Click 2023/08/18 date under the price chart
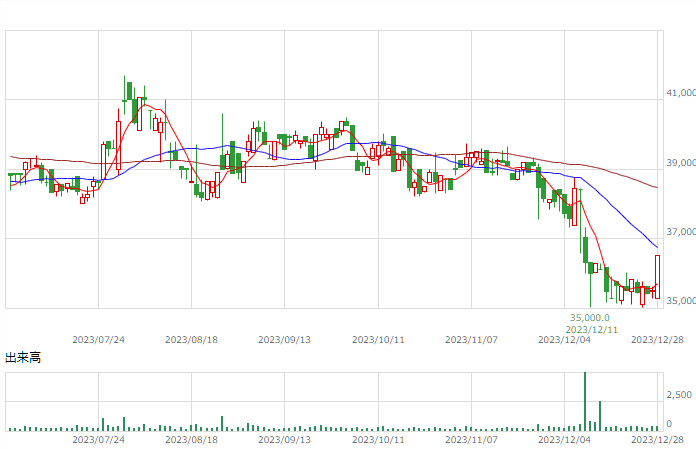696x449 pixels. (x=191, y=339)
